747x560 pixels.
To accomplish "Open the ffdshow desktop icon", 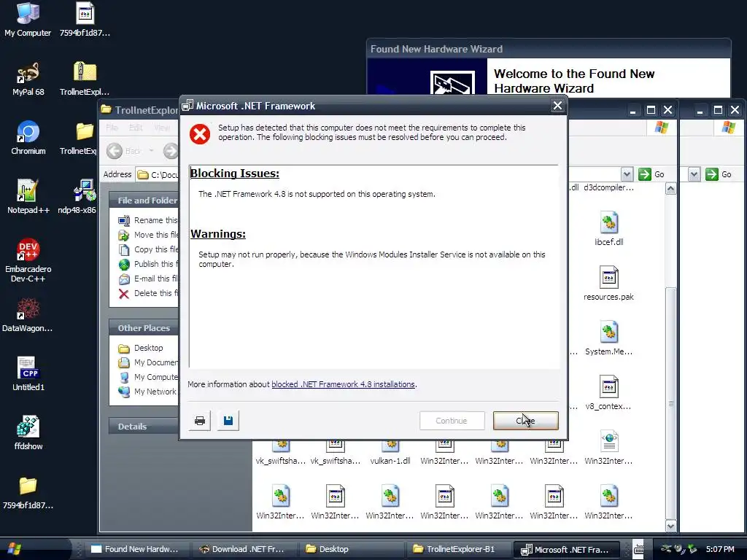I will tap(28, 433).
